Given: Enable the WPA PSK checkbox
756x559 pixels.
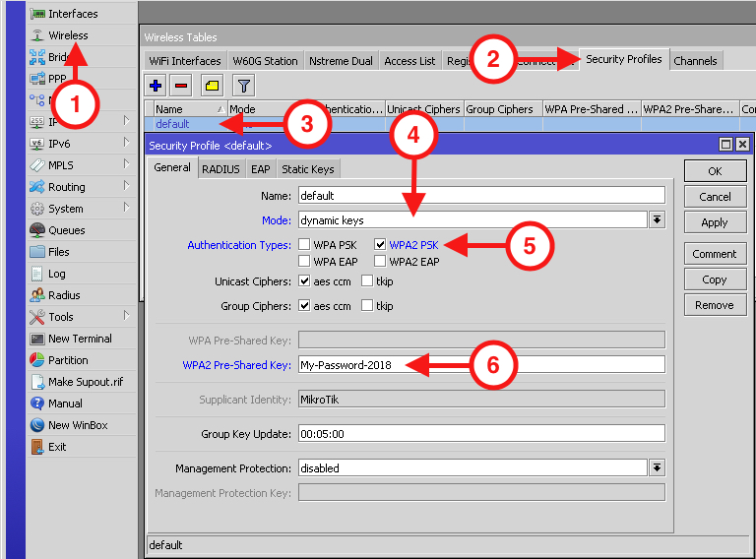Looking at the screenshot, I should click(x=304, y=244).
